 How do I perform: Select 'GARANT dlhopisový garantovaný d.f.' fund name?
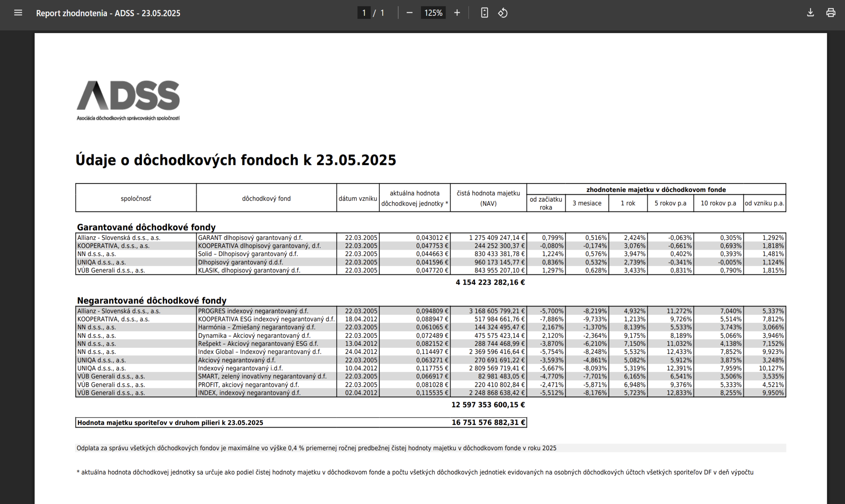click(250, 238)
